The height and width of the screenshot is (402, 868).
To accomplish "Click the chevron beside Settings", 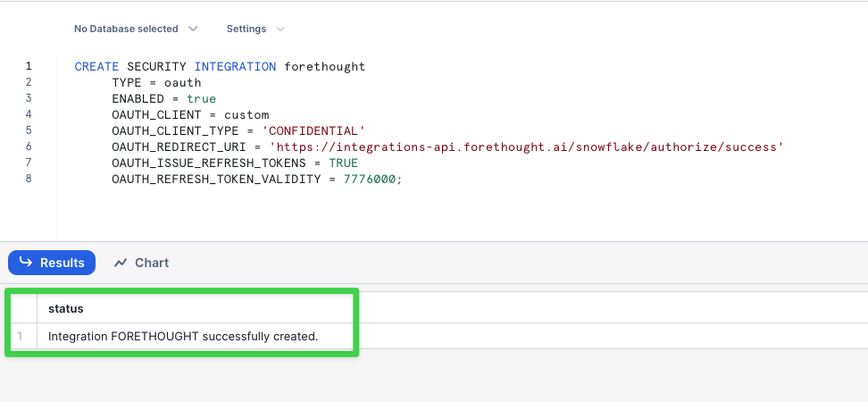I will tap(280, 29).
